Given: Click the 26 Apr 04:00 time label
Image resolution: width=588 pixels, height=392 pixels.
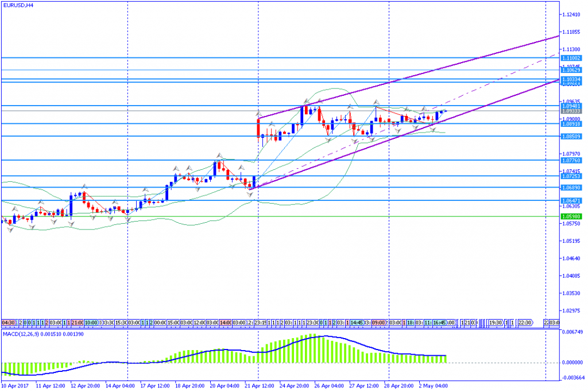Looking at the screenshot, I should (329, 386).
